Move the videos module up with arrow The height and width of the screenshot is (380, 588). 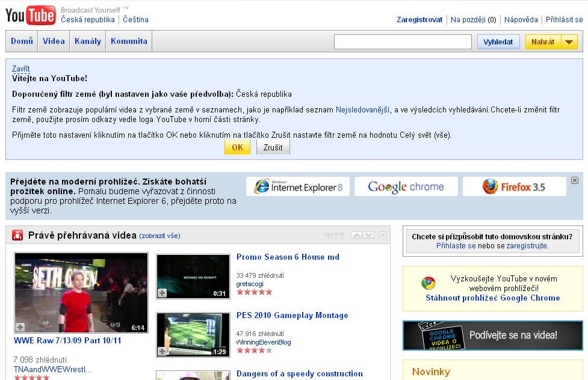coord(356,235)
